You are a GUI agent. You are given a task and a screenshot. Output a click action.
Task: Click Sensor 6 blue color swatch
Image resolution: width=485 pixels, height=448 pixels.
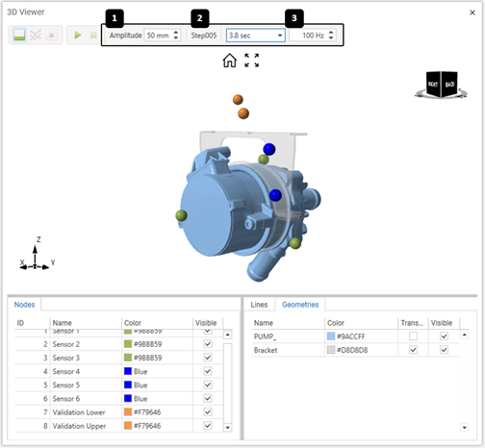pyautogui.click(x=128, y=398)
